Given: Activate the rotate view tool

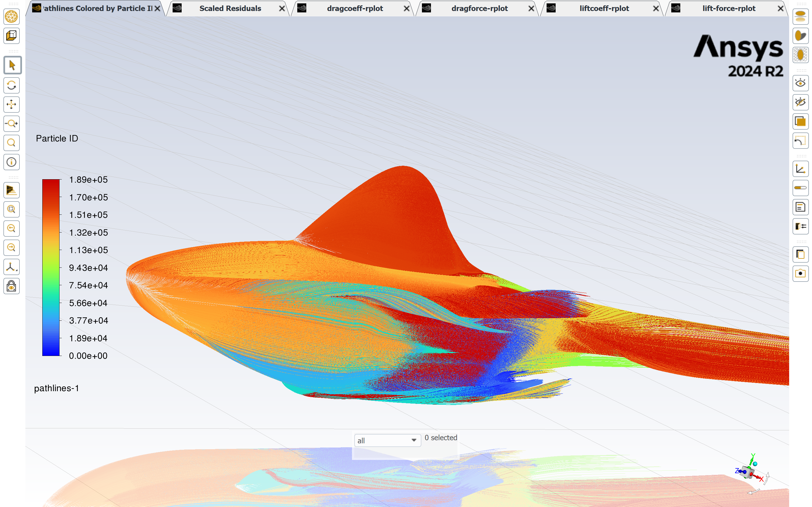Looking at the screenshot, I should (x=11, y=85).
